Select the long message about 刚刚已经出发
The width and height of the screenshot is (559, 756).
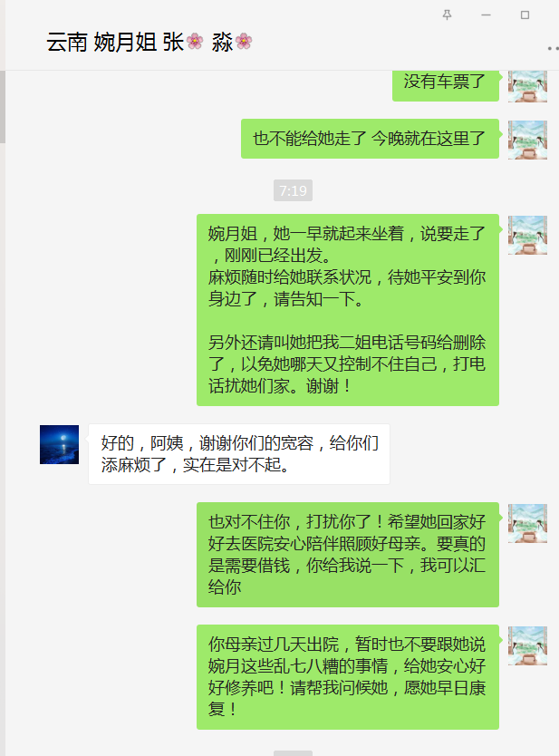pyautogui.click(x=348, y=310)
